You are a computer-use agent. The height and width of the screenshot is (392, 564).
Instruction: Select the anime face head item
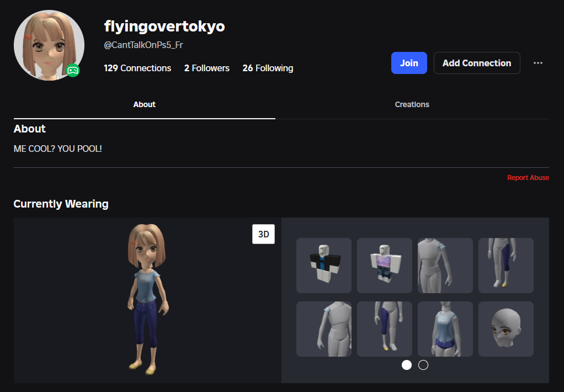point(506,329)
